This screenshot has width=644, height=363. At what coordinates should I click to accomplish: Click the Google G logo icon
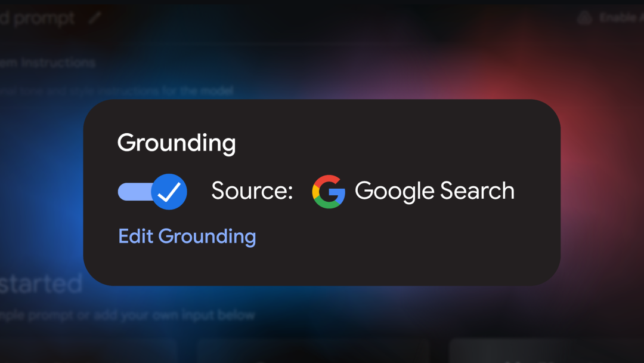[x=329, y=192]
